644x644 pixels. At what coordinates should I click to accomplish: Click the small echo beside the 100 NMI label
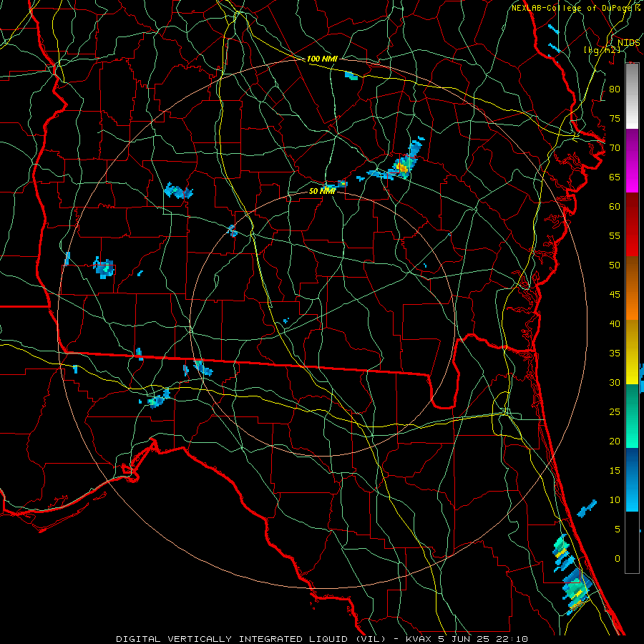coord(351,76)
